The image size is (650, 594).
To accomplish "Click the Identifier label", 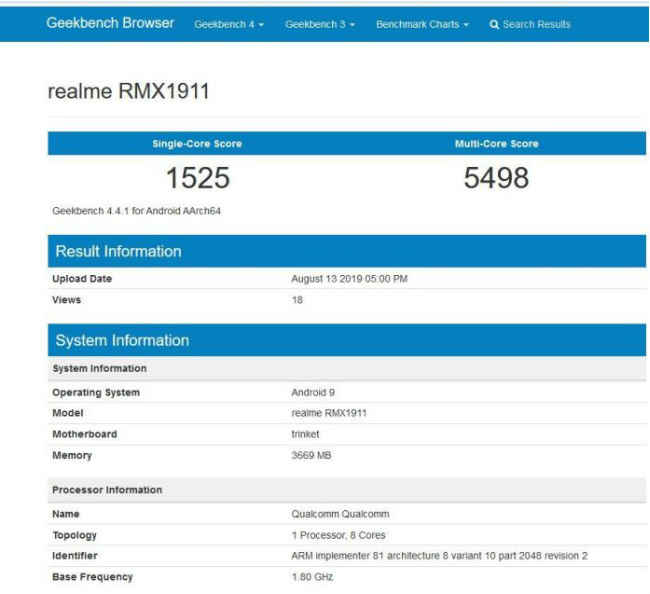I will click(x=75, y=555).
